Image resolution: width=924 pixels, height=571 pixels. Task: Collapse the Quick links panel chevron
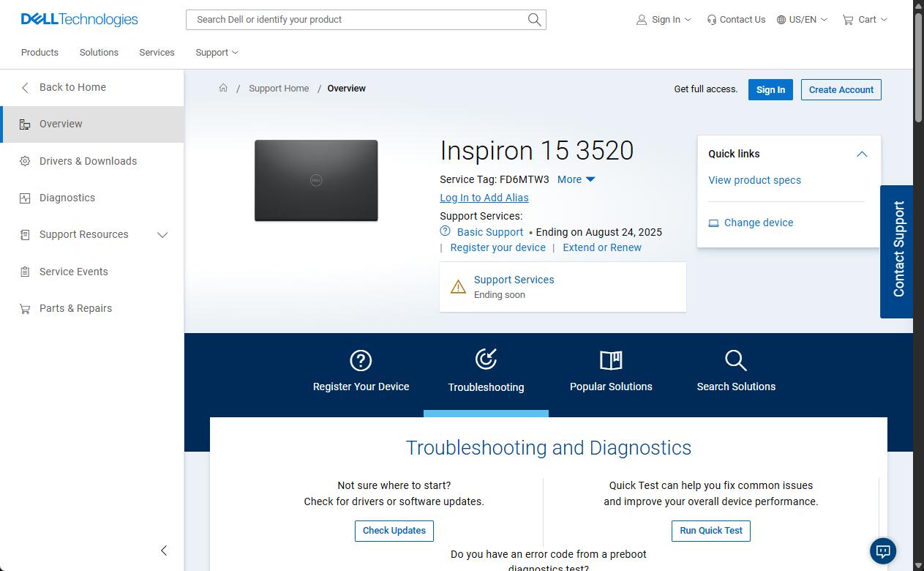(862, 154)
